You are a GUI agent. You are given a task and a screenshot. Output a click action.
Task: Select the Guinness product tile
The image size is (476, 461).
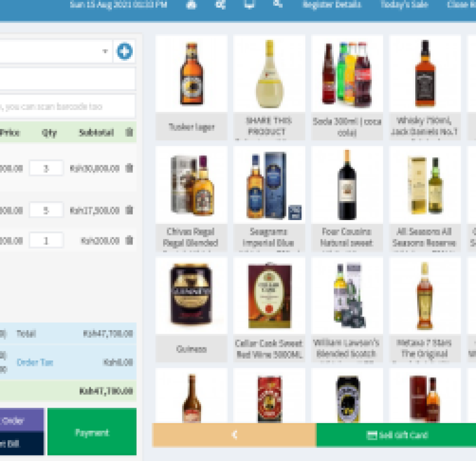(191, 309)
